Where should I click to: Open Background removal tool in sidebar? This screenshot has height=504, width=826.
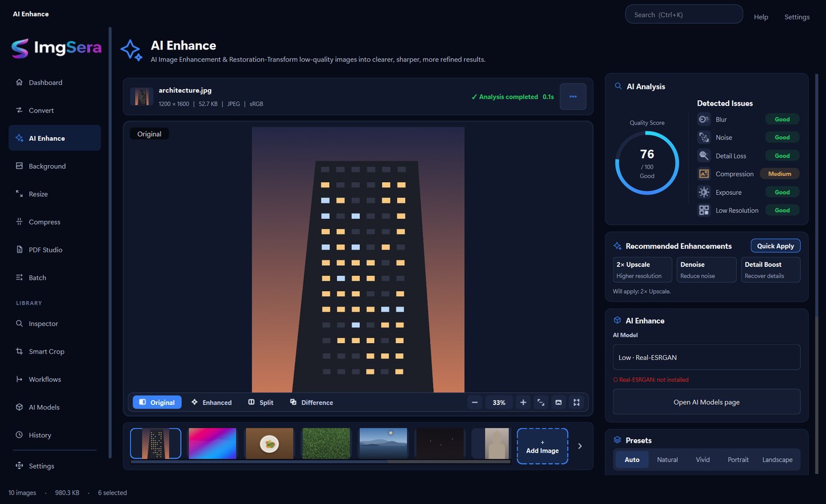(x=54, y=166)
